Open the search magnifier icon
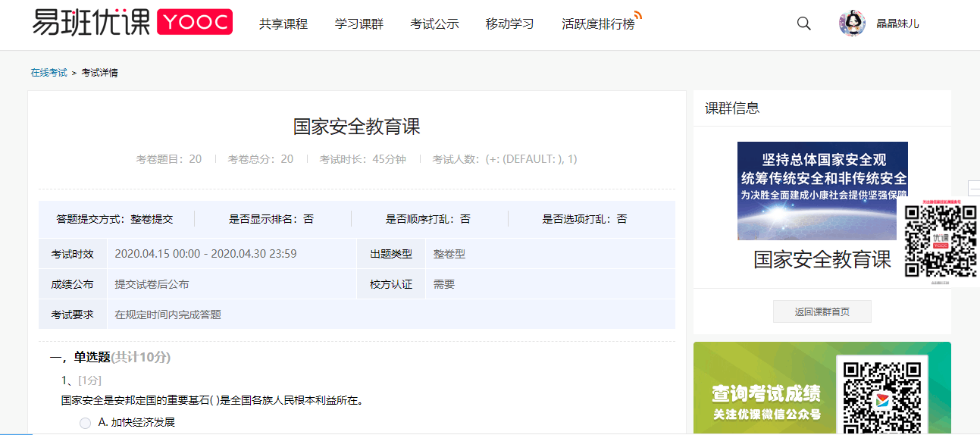This screenshot has height=435, width=980. pos(804,23)
